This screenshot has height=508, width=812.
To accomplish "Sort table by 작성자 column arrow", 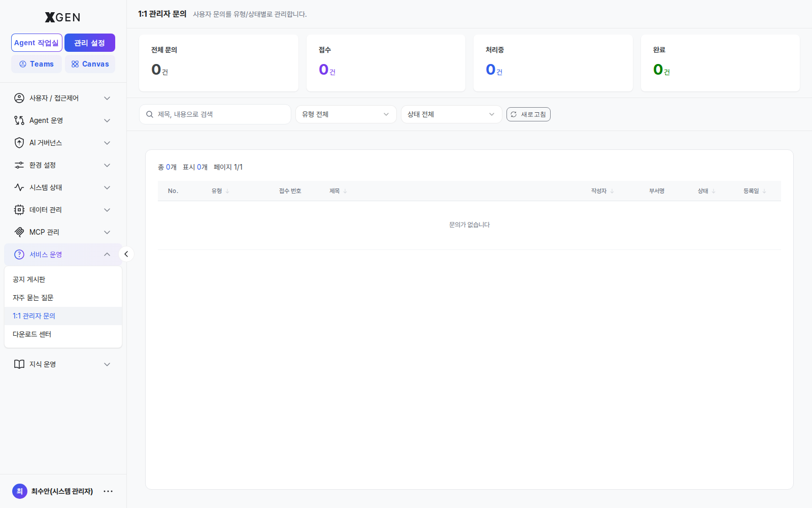I will pos(612,192).
